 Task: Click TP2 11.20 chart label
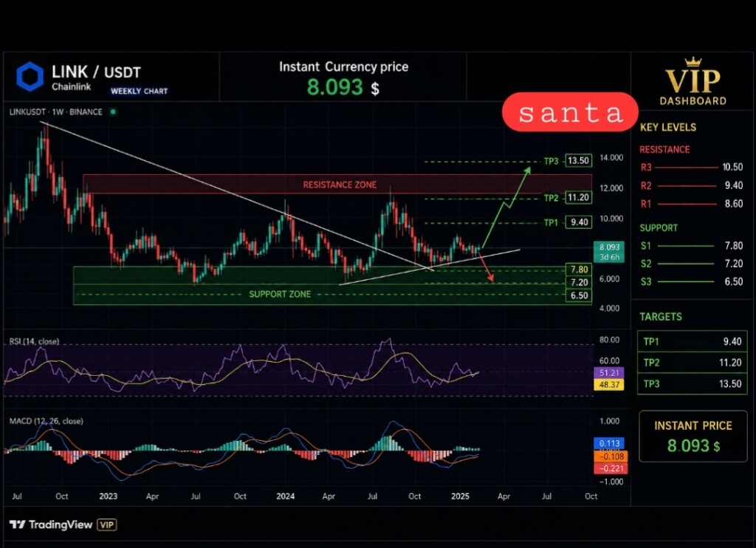(x=567, y=197)
